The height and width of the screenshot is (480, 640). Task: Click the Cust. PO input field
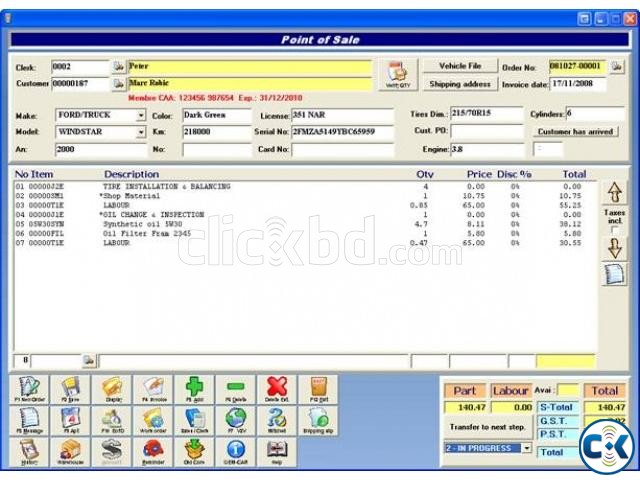coord(487,132)
